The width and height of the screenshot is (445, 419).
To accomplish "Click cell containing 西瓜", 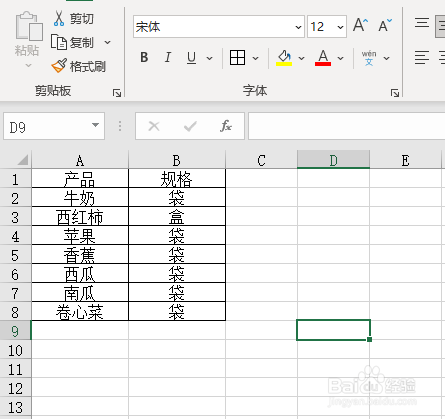I will pyautogui.click(x=80, y=274).
